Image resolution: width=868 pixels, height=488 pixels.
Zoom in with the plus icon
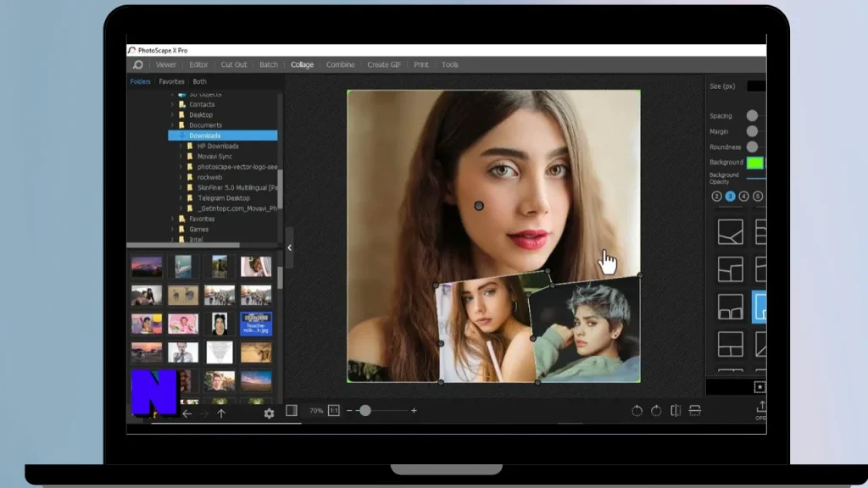click(414, 411)
